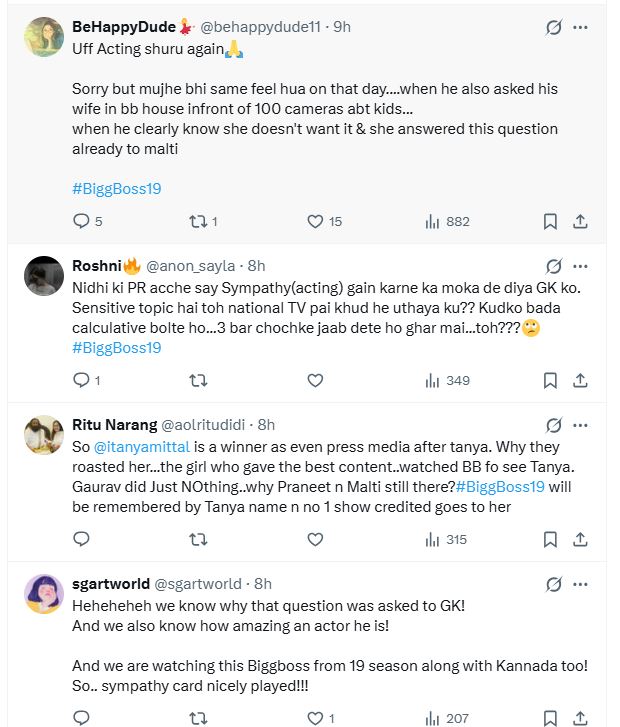This screenshot has width=620, height=727.
Task: Like Roshni's tweet
Action: coord(315,380)
